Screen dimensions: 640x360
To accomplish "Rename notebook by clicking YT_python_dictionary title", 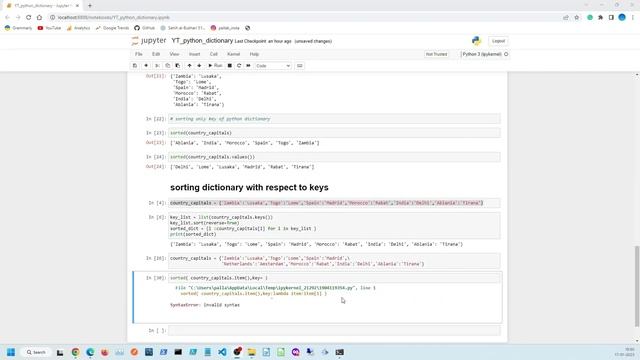I will tap(202, 41).
